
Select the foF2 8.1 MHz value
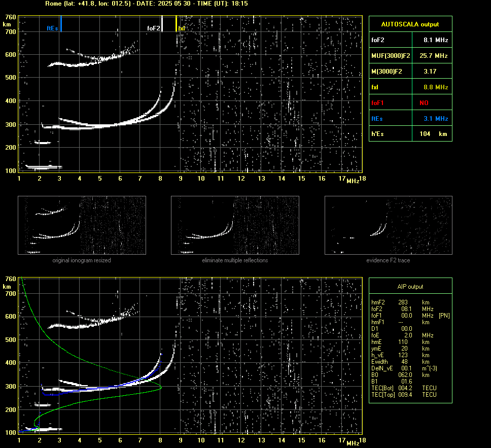point(436,40)
